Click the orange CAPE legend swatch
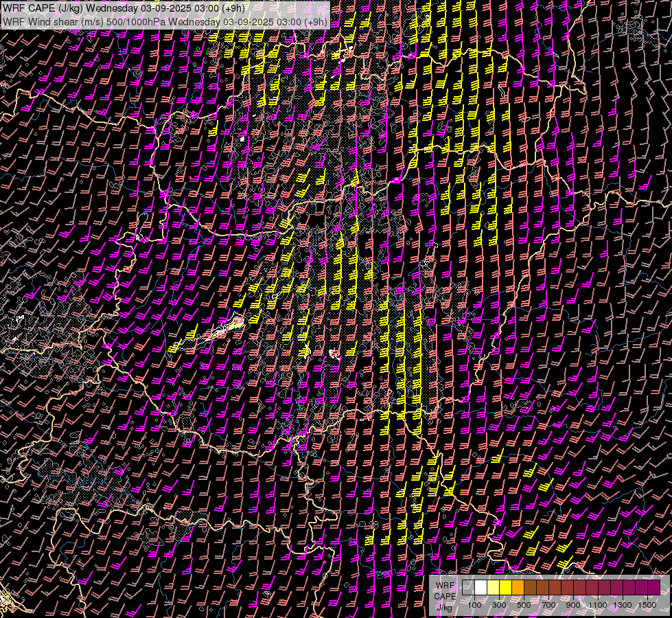Screen dimensions: 672x618 tap(518, 588)
